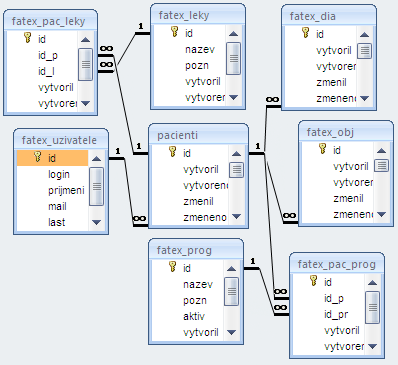
Task: Click scroll-down arrow in fatex_leky table
Action: [234, 97]
